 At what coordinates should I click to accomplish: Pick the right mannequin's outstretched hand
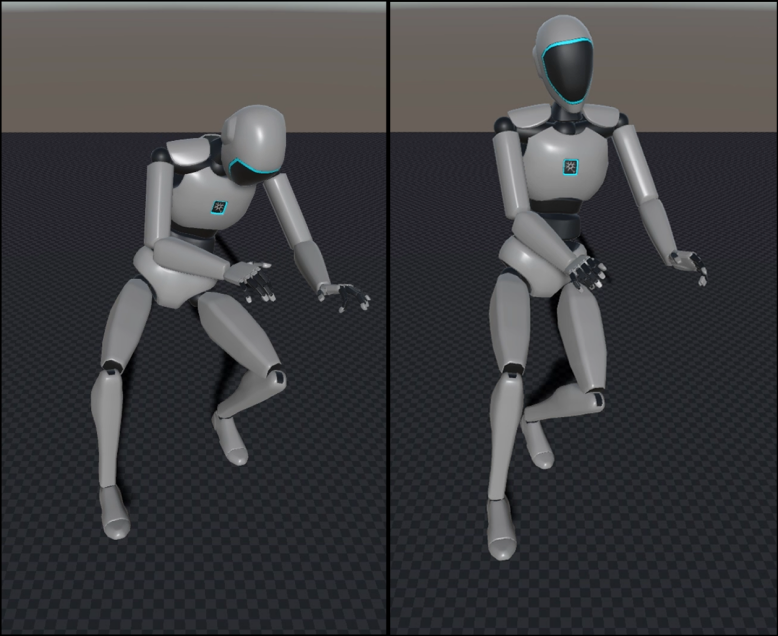pos(689,264)
